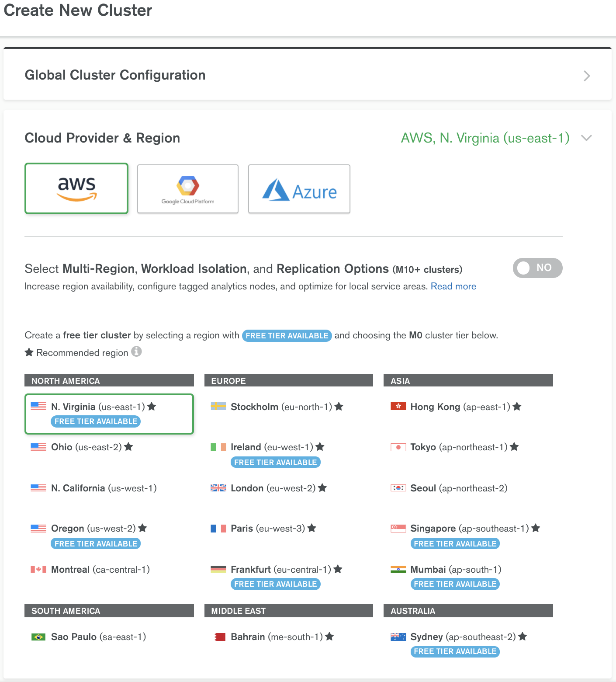Viewport: 616px width, 682px height.
Task: Click the Hong Kong flag icon
Action: (x=398, y=406)
